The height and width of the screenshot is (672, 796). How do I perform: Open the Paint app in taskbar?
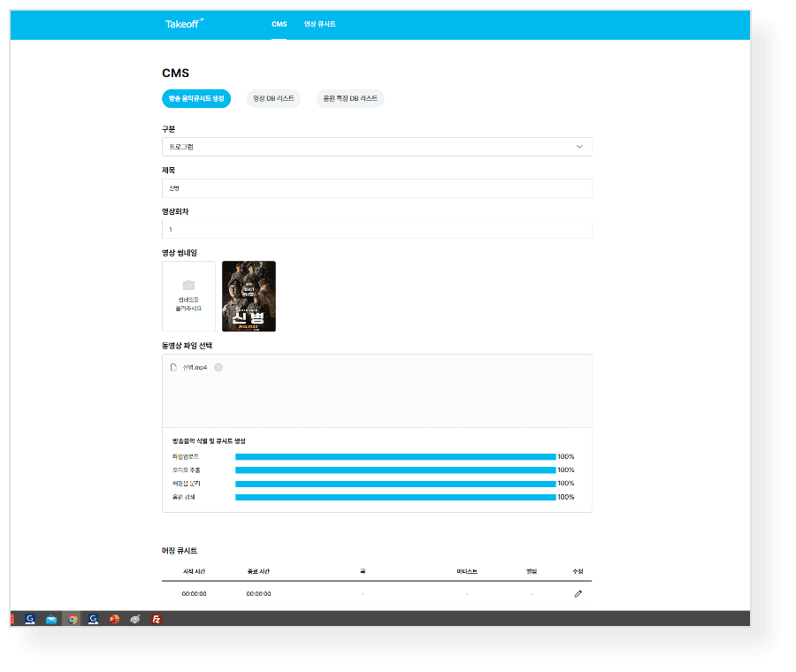pyautogui.click(x=134, y=619)
